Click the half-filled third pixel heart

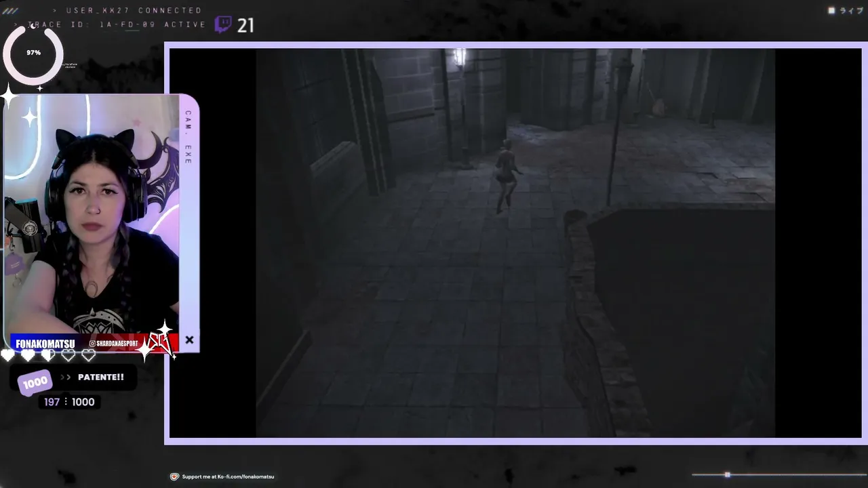48,355
